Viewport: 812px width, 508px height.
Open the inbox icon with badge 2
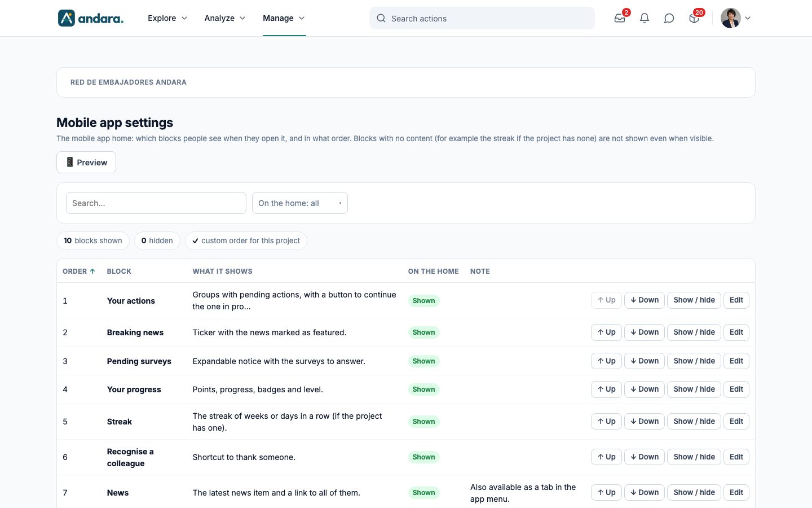620,18
